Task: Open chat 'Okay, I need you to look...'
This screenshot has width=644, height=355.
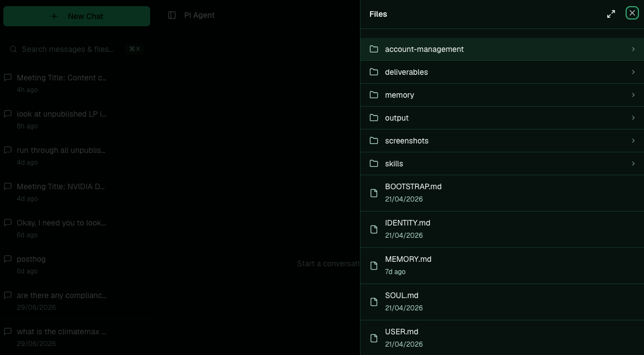Action: 61,223
